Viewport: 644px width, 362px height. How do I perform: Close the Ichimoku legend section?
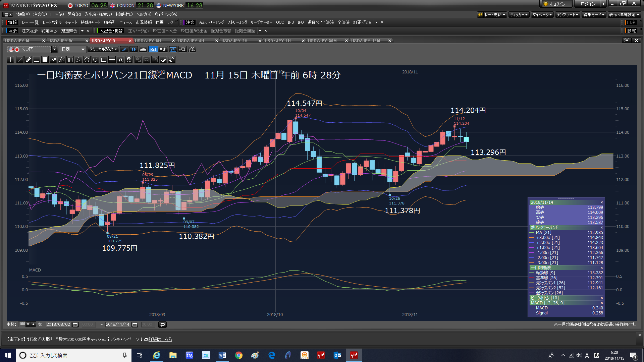coord(602,268)
